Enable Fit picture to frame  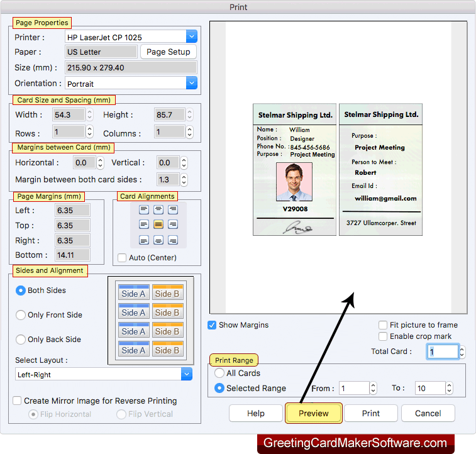pos(383,325)
